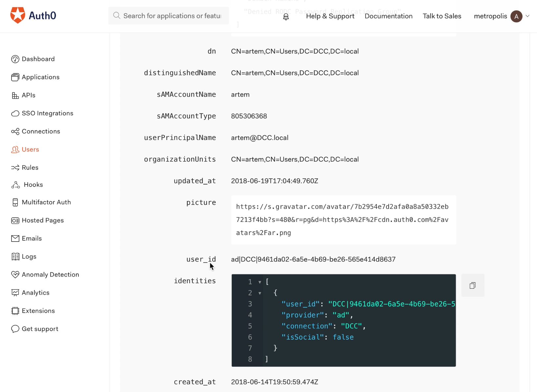Open Help & Support

[330, 16]
